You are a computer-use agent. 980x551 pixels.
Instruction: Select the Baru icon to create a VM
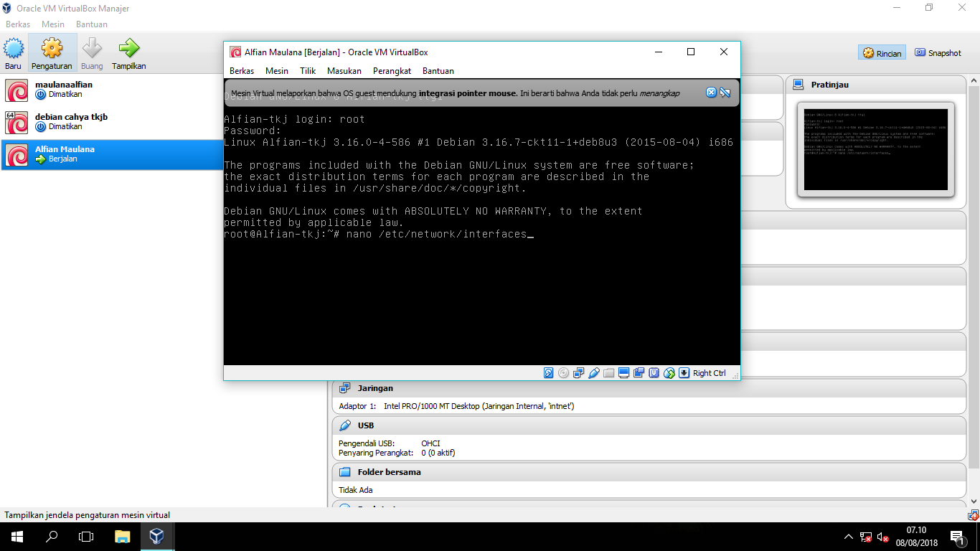pyautogui.click(x=12, y=51)
